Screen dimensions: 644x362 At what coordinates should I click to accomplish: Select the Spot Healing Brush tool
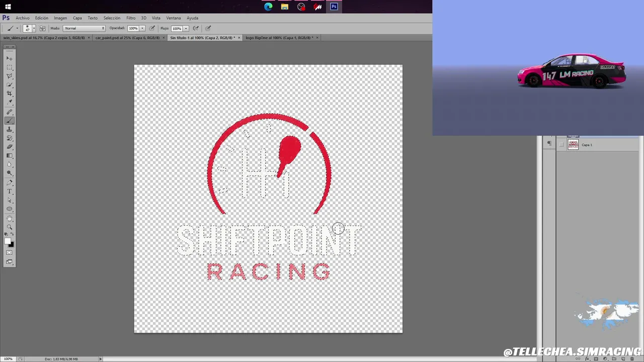pyautogui.click(x=10, y=112)
